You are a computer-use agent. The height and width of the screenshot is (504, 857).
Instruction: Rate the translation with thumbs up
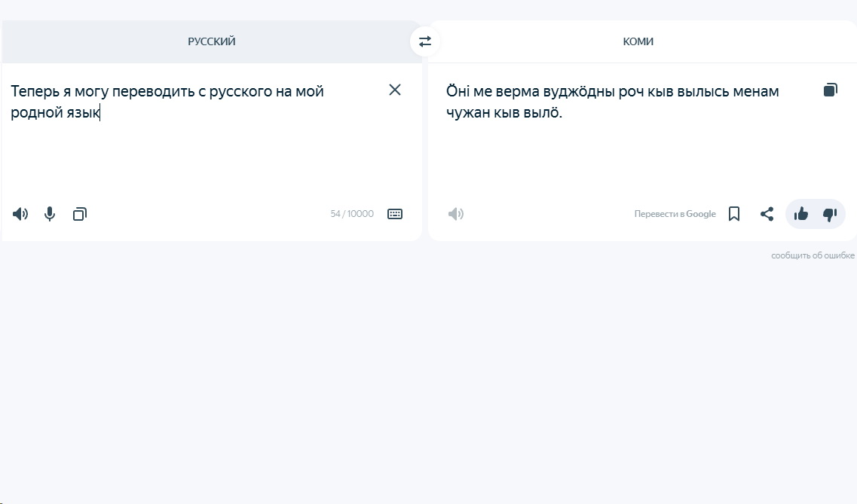801,214
